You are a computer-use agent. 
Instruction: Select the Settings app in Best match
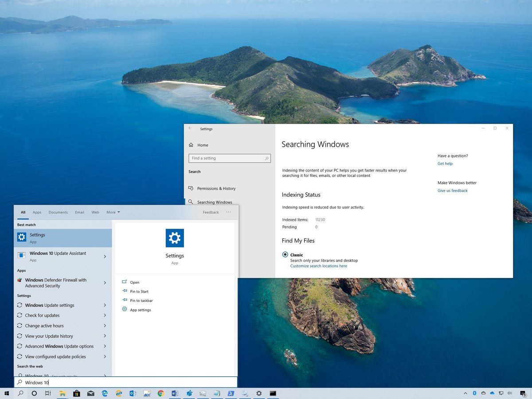tap(37, 238)
